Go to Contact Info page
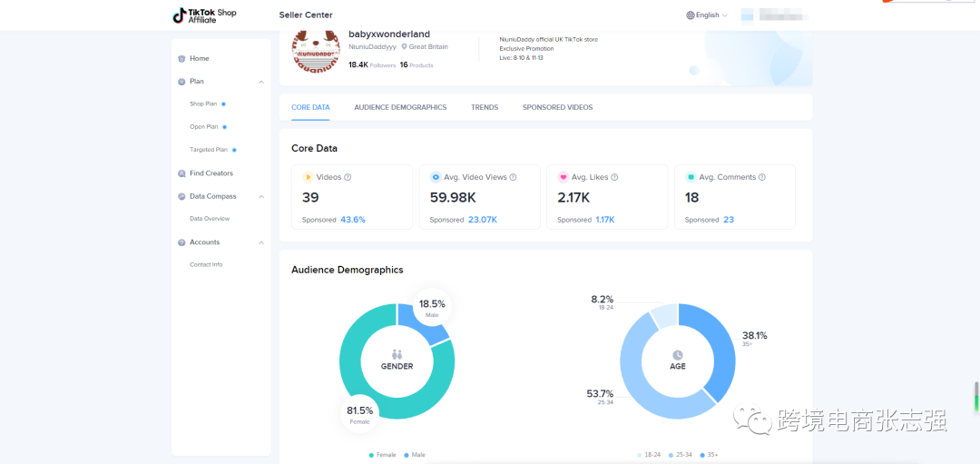The height and width of the screenshot is (464, 980). (x=206, y=265)
